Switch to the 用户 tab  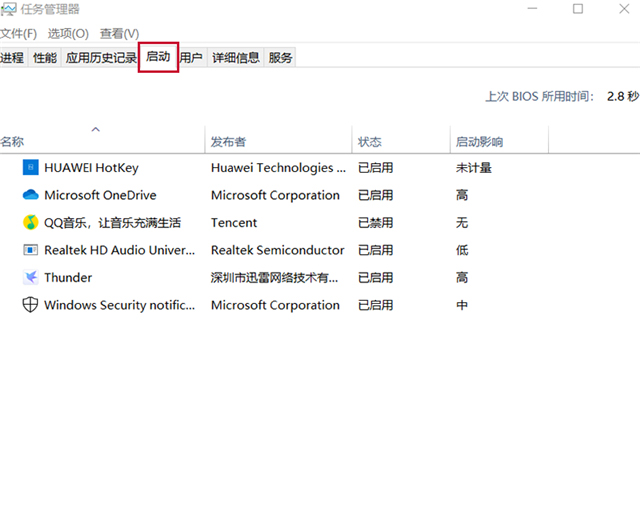pyautogui.click(x=191, y=58)
